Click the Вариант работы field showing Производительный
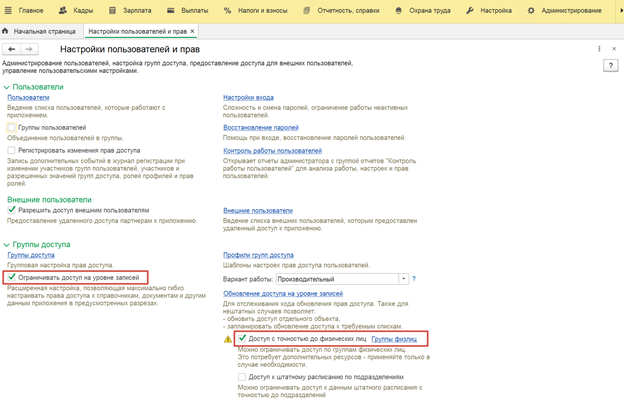This screenshot has height=403, width=624. (x=337, y=279)
